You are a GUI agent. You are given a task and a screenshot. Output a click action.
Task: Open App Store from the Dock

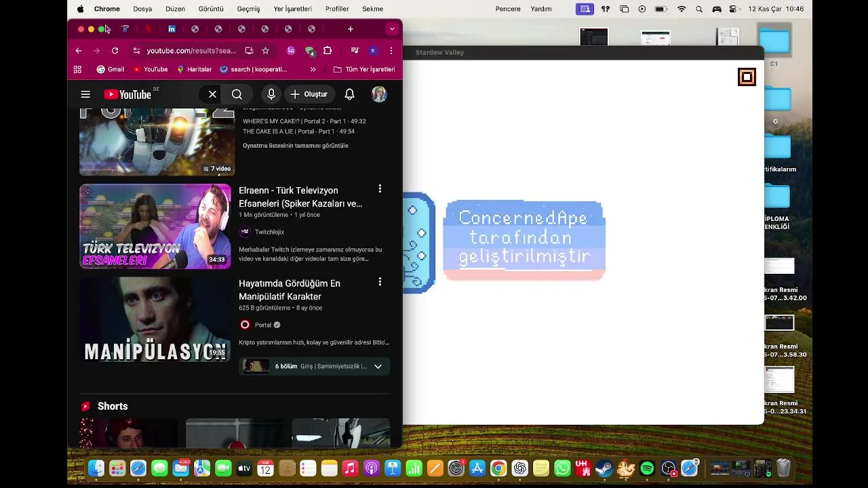point(477,468)
